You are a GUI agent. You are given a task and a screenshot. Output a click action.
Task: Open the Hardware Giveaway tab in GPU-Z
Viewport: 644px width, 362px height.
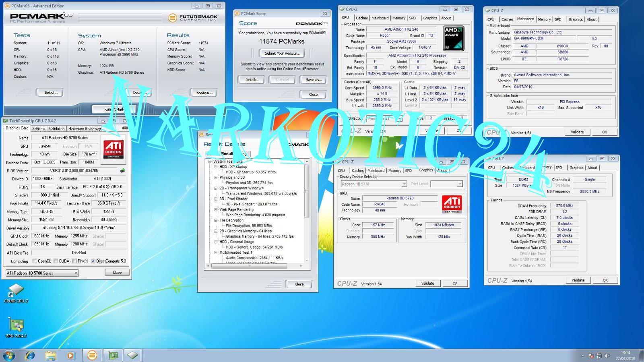85,129
